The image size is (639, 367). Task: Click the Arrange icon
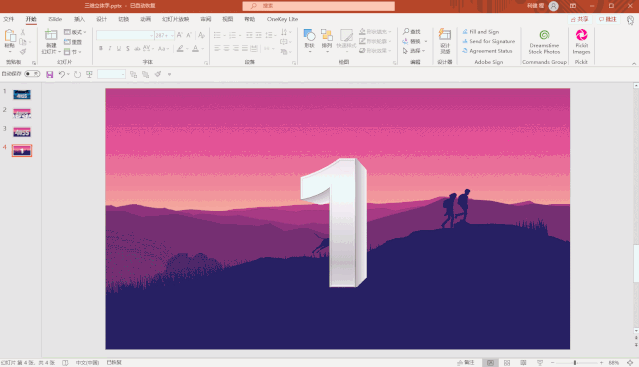(326, 35)
